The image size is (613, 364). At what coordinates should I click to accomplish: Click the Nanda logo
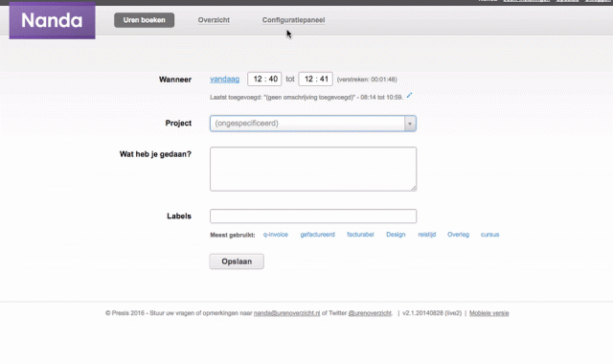click(x=53, y=20)
